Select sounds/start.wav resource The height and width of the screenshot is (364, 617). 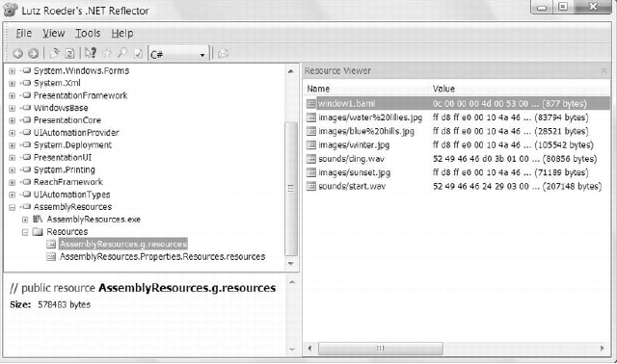click(352, 186)
